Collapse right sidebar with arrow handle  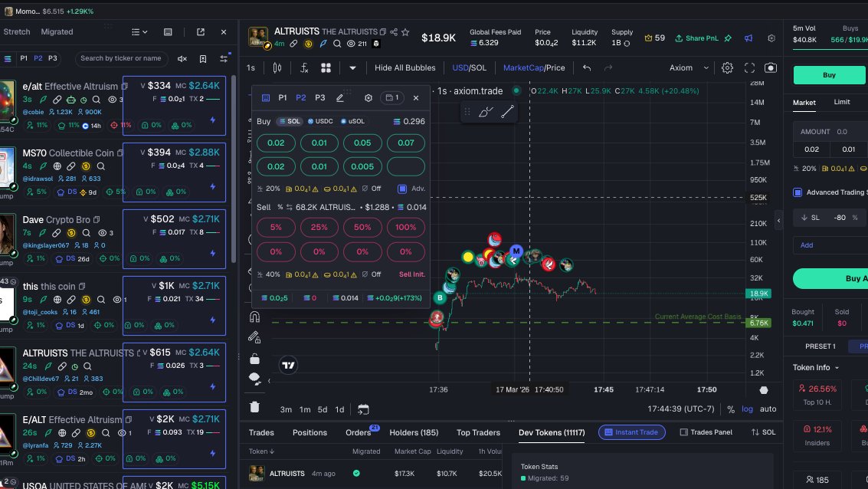coord(778,221)
